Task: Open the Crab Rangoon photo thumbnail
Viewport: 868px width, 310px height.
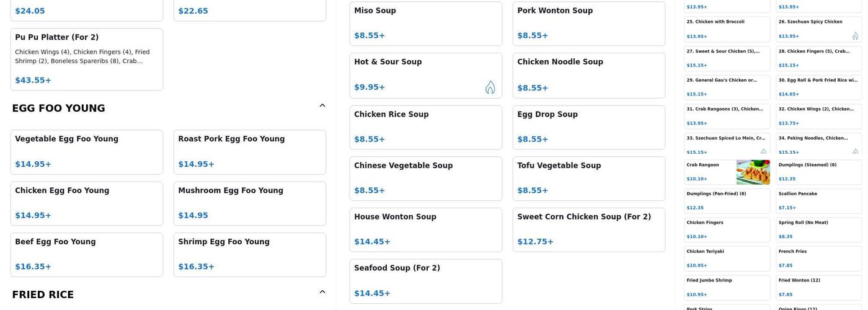Action: pyautogui.click(x=753, y=172)
